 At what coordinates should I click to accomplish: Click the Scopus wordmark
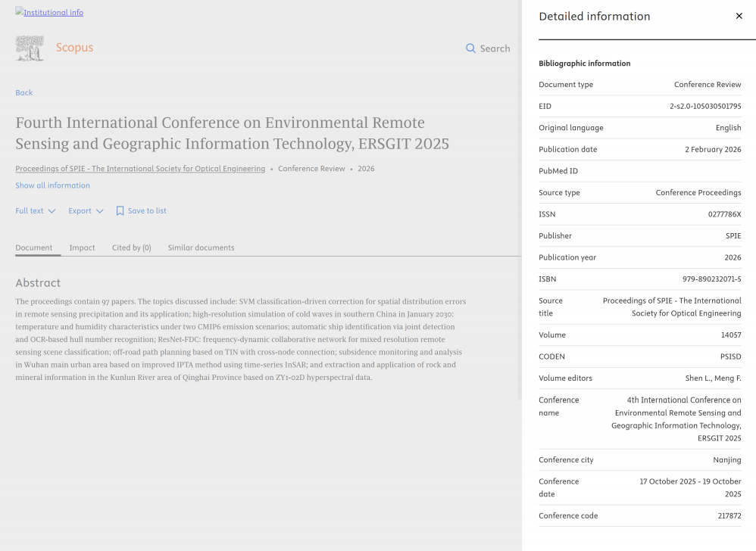pos(74,48)
